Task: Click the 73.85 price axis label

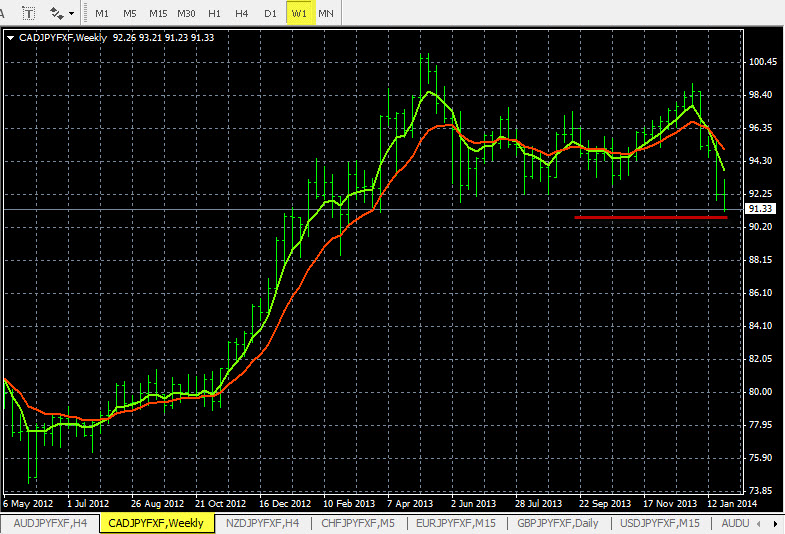Action: [760, 490]
